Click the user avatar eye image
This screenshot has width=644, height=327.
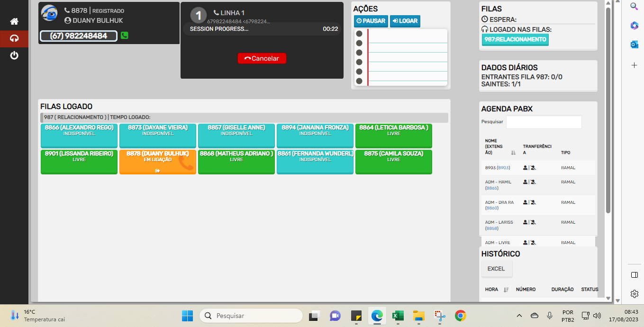click(x=49, y=13)
